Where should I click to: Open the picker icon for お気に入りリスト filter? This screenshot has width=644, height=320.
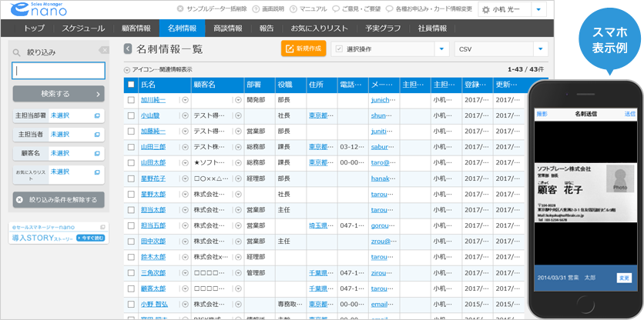97,174
